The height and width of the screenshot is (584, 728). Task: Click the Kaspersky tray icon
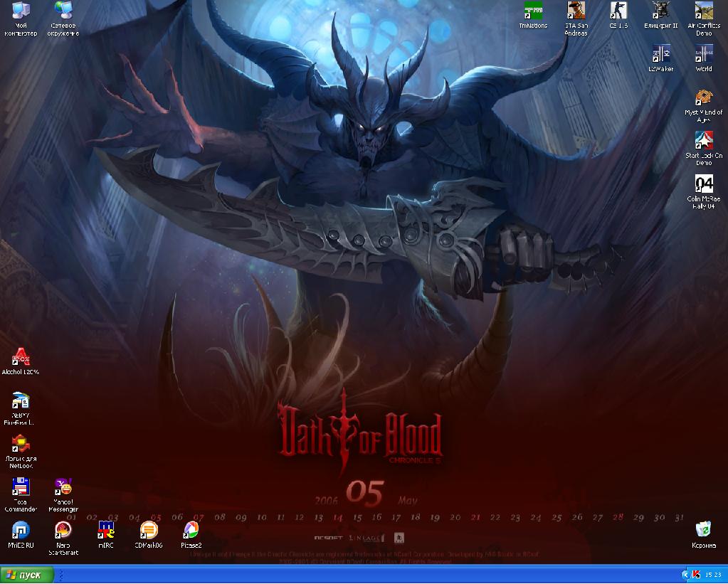click(696, 575)
